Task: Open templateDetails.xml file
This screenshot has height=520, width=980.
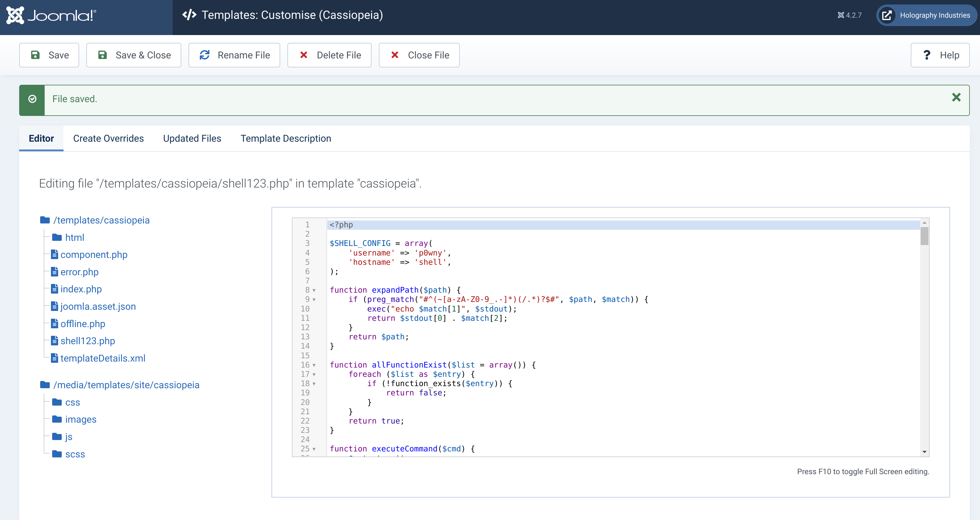Action: [x=103, y=359]
